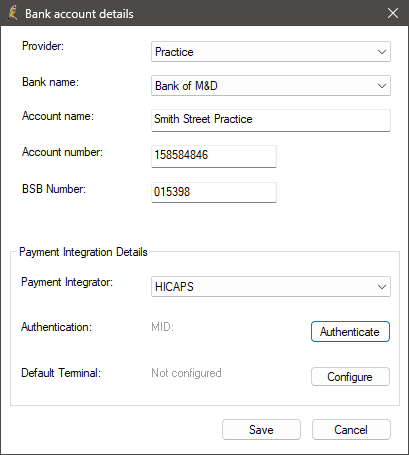Click the BSB Number field
This screenshot has width=409, height=455.
coord(214,192)
